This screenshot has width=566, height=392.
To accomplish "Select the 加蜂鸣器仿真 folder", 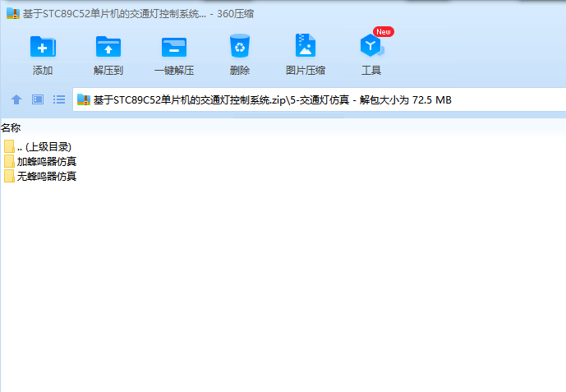I will click(x=40, y=161).
